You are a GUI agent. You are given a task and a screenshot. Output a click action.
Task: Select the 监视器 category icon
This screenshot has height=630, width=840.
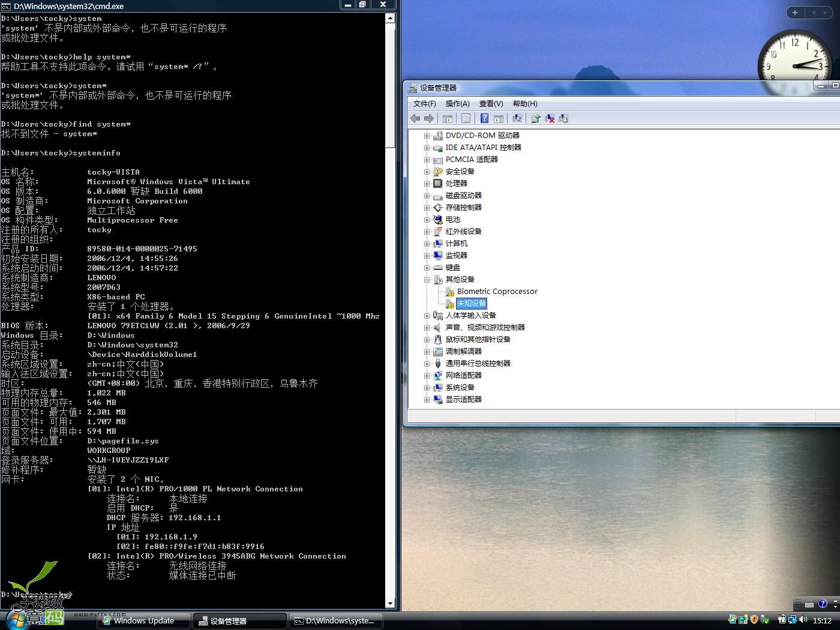pos(438,256)
